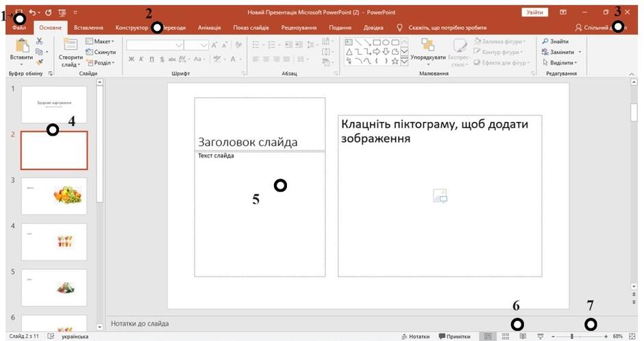Toggle Нотатки notes pane in status bar
This screenshot has width=644, height=341.
[x=416, y=336]
